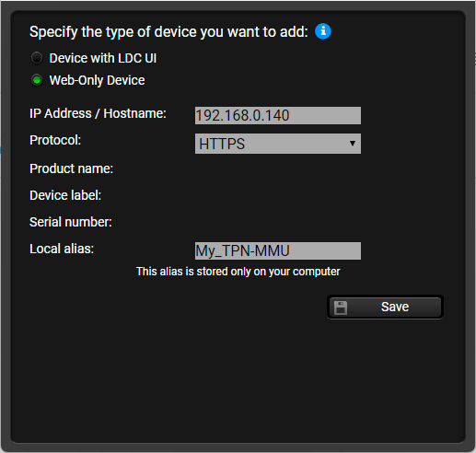Click the 'IP Address / Hostname:' label
This screenshot has width=476, height=453.
[98, 113]
